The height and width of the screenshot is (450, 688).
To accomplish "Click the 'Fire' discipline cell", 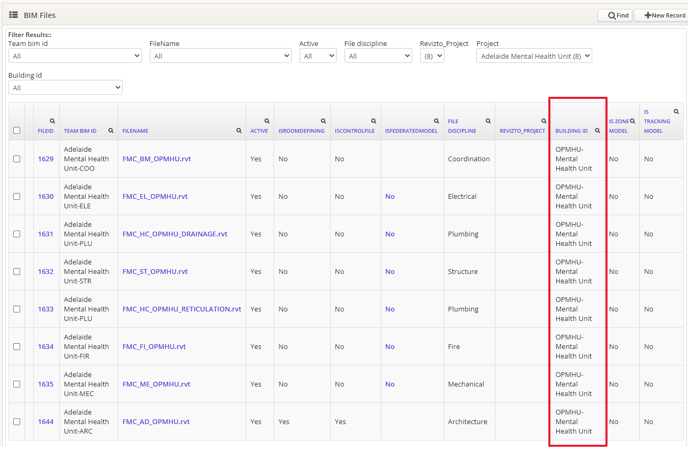I will pyautogui.click(x=454, y=346).
